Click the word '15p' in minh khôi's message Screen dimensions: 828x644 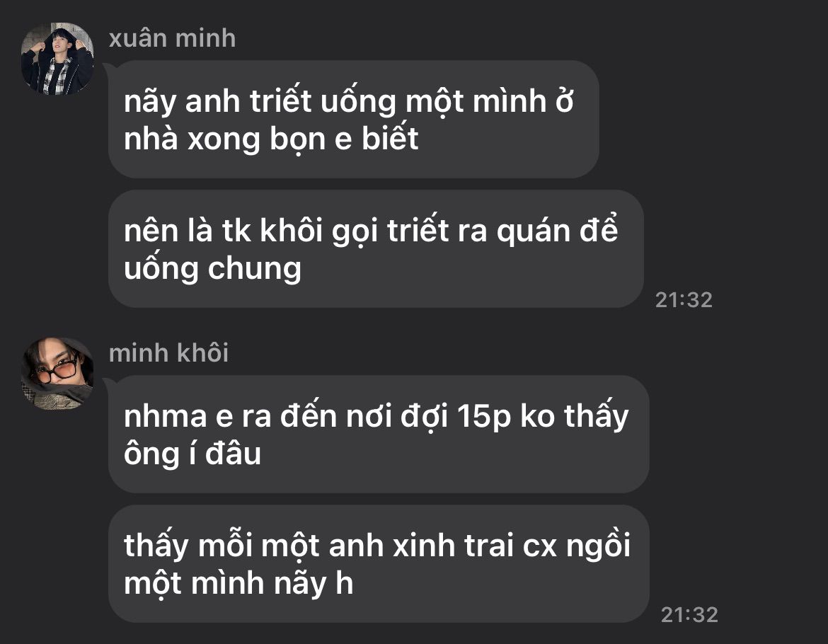(x=484, y=417)
